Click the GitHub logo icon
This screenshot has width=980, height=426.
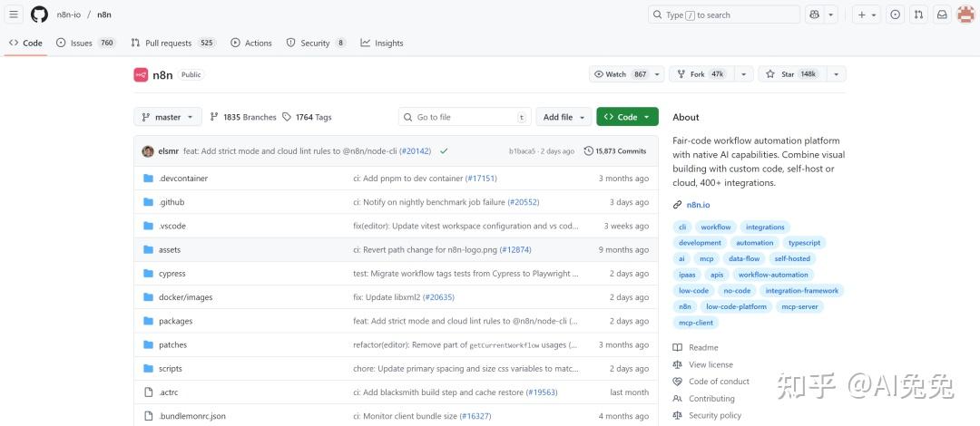39,15
